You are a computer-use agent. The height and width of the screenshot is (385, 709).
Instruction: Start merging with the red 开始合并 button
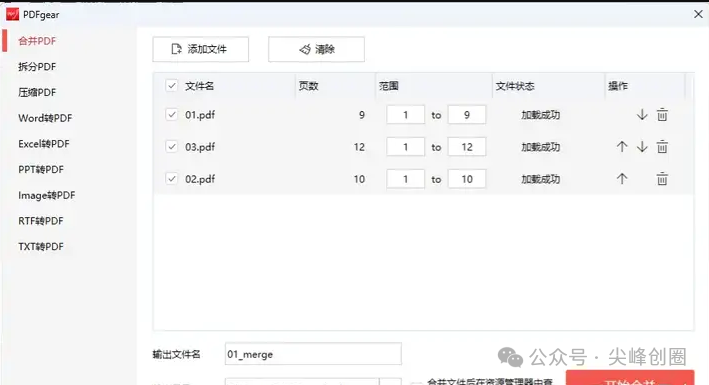[630, 378]
